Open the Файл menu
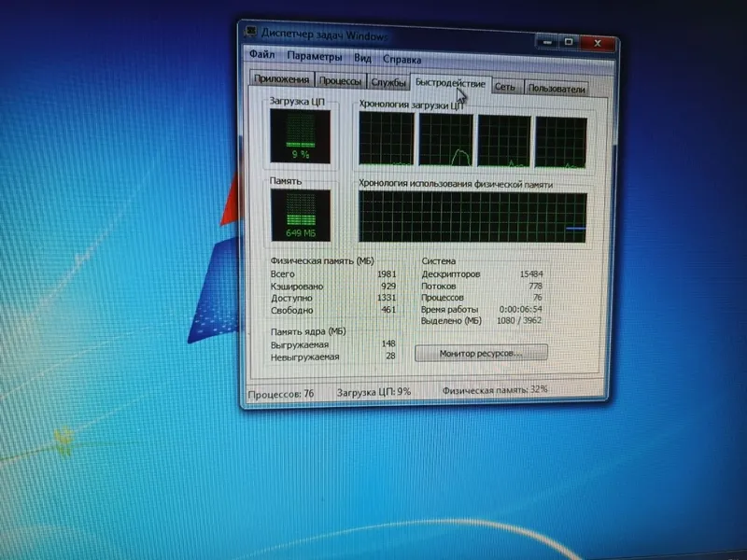The height and width of the screenshot is (560, 747). 262,55
